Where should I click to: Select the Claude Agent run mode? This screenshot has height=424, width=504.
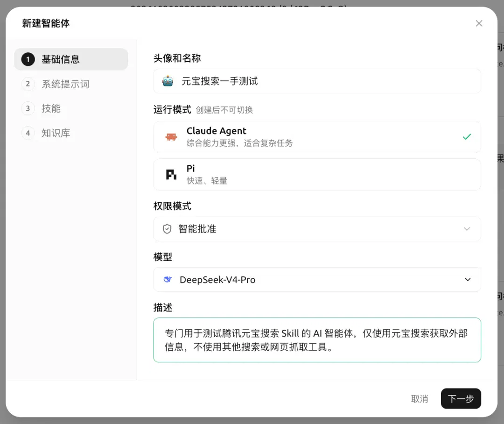(x=317, y=137)
